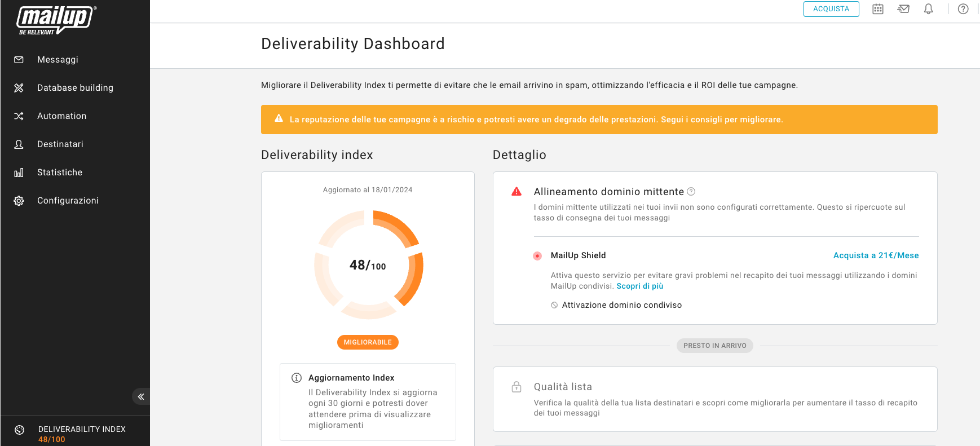
Task: Select the Database building tools icon
Action: [19, 87]
